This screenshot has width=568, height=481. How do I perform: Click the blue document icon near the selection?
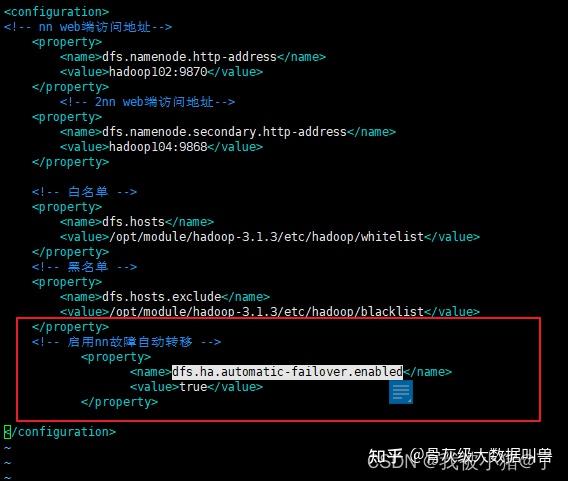401,392
